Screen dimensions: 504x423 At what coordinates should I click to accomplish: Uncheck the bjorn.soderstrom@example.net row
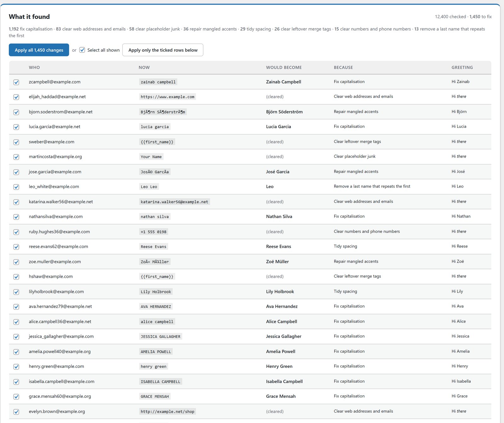pyautogui.click(x=16, y=112)
